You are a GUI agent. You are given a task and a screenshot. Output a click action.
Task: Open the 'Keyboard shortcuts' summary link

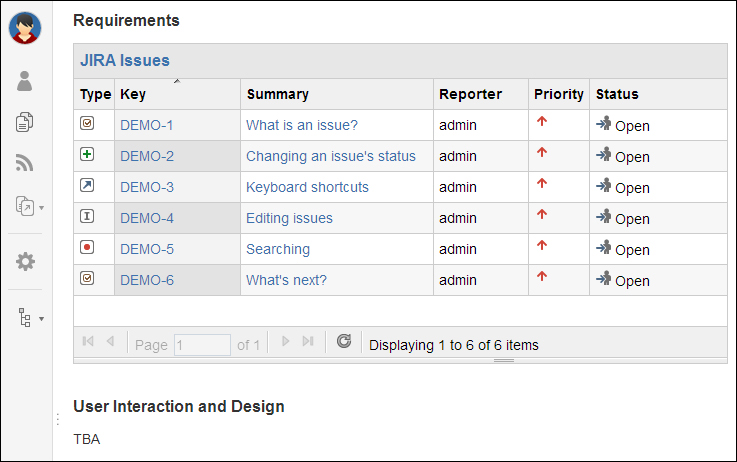(x=307, y=187)
